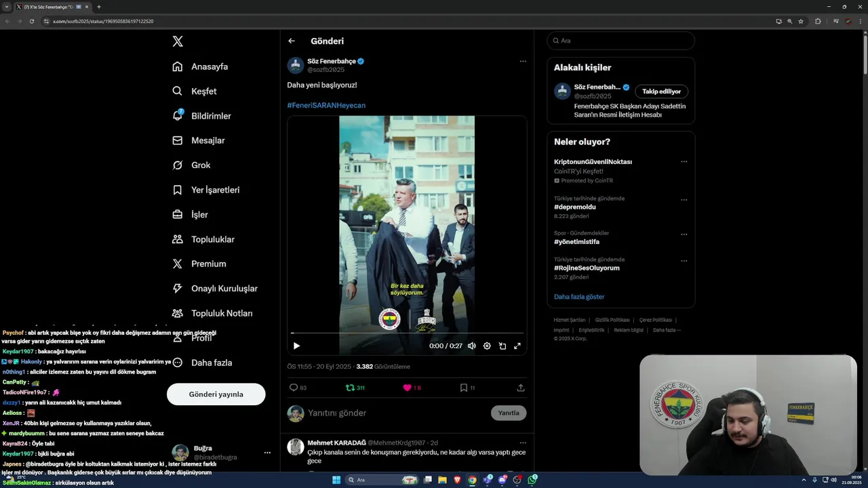Viewport: 868px width, 488px height.
Task: Switch the video to fullscreen
Action: [x=517, y=346]
